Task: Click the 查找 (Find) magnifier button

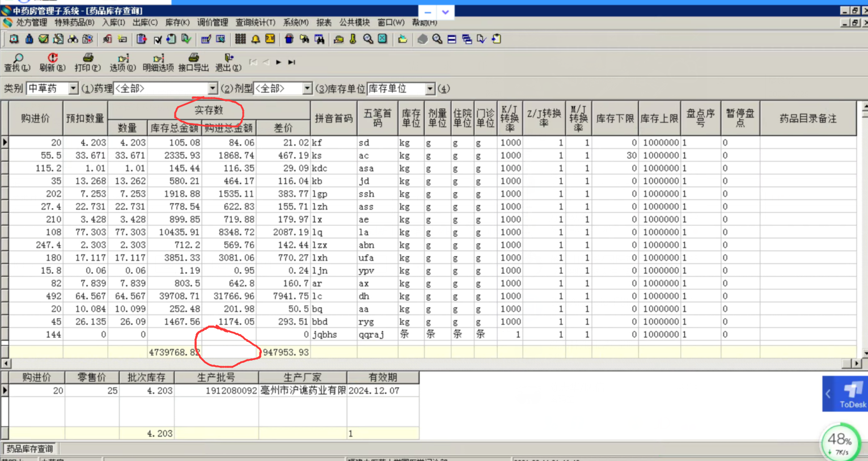Action: [17, 62]
